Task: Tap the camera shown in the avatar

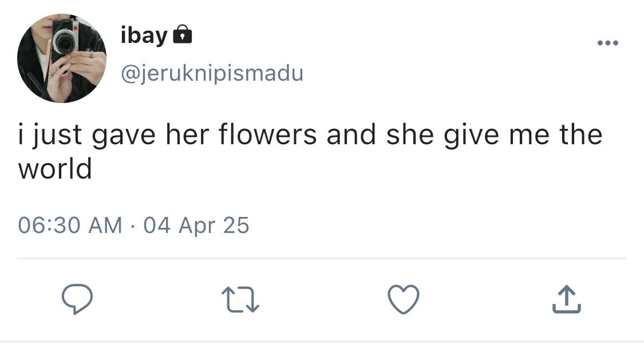Action: point(65,39)
